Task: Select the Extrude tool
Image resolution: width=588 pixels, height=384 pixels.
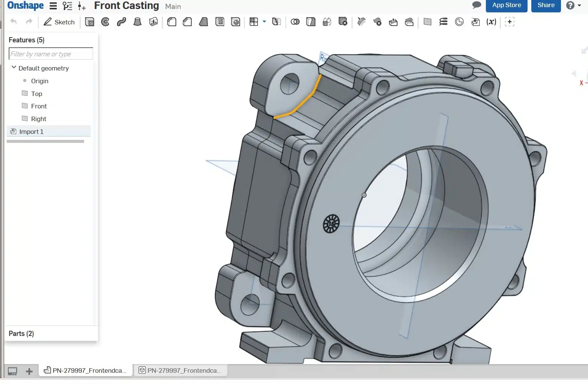Action: pos(89,22)
